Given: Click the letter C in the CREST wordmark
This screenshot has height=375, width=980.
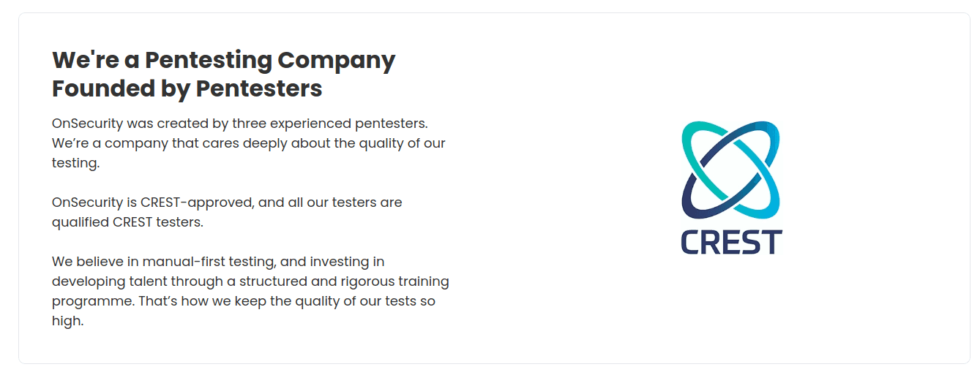Looking at the screenshot, I should [691, 242].
